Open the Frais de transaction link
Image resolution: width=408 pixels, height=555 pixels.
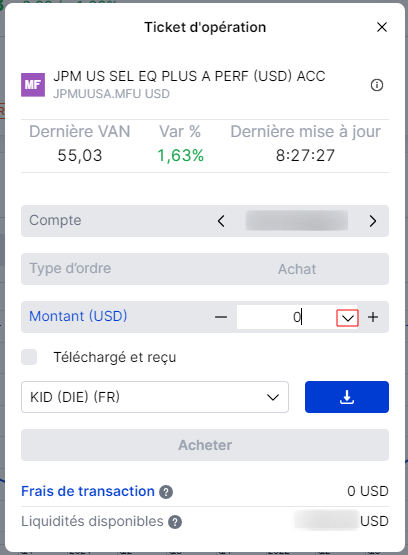click(88, 491)
